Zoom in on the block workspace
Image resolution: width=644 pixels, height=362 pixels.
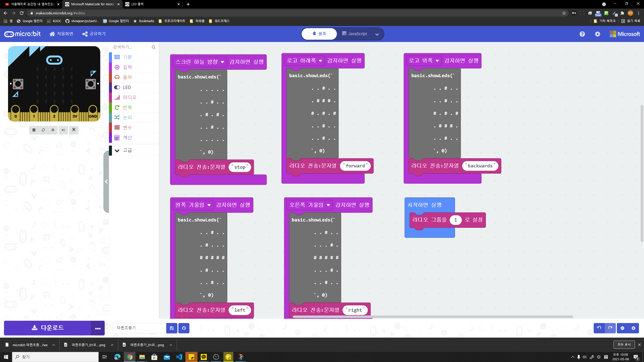point(633,328)
